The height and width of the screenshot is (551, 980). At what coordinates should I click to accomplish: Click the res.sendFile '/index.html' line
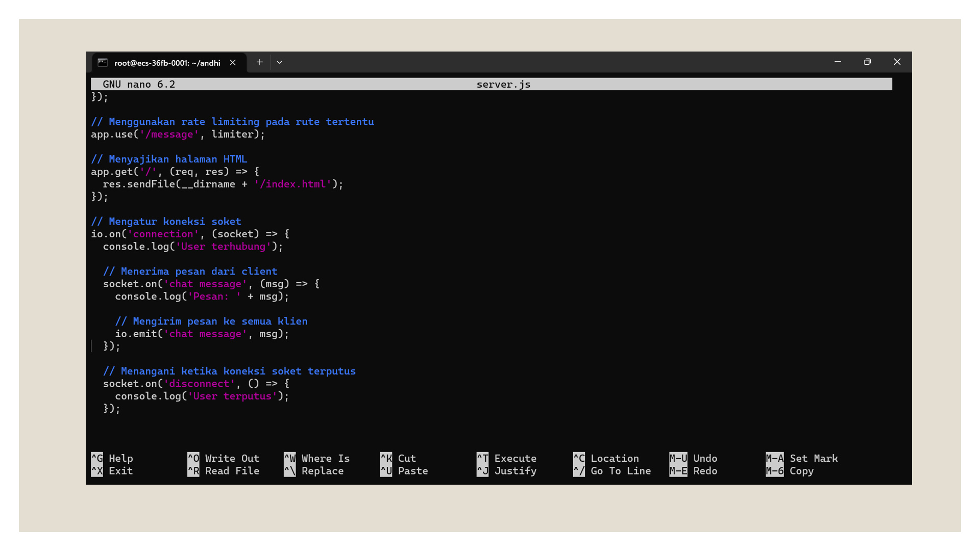click(x=223, y=184)
